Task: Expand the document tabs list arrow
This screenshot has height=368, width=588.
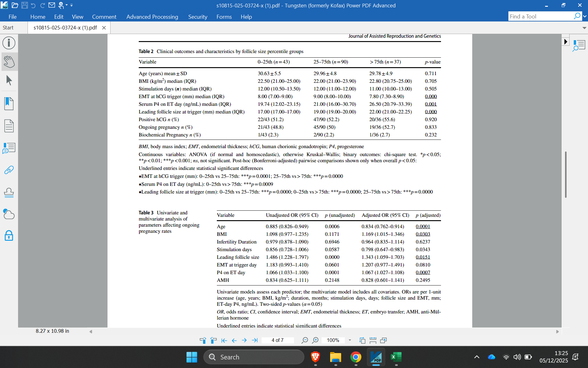Action: [584, 28]
